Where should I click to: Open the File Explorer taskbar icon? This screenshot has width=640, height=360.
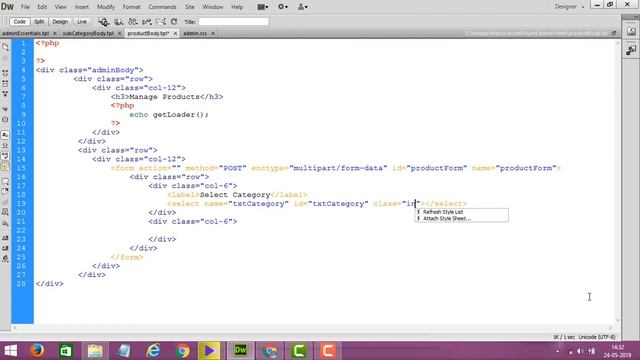(x=95, y=351)
